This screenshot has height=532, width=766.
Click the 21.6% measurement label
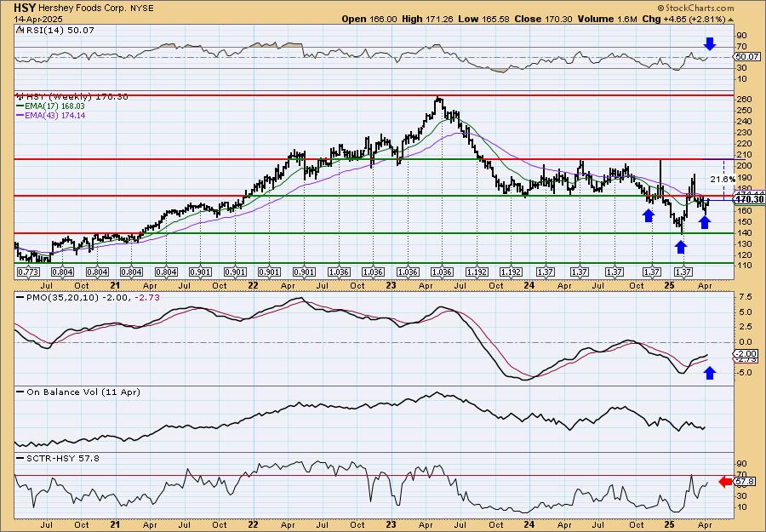pyautogui.click(x=723, y=180)
